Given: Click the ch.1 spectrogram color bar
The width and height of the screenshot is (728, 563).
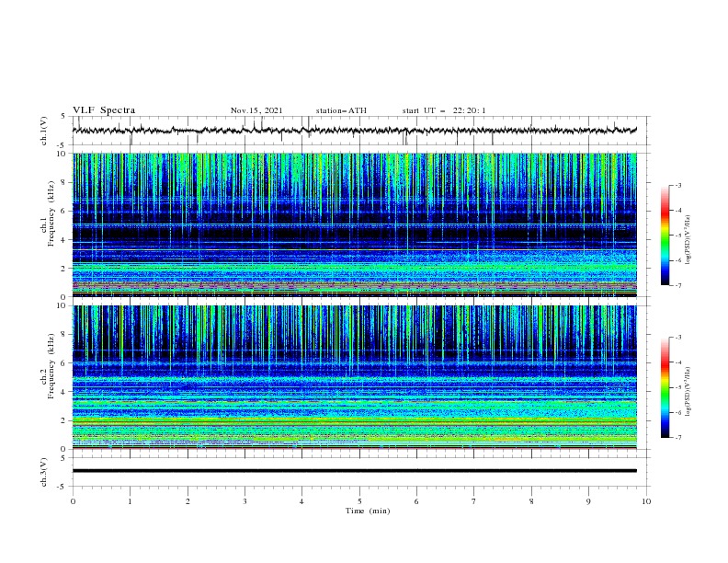Looking at the screenshot, I should coord(665,236).
